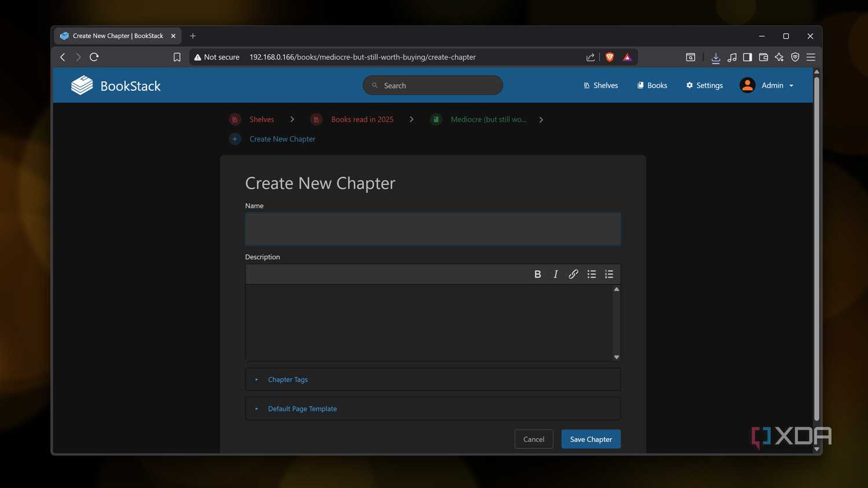
Task: Create a bullet list in the description
Action: pyautogui.click(x=591, y=274)
